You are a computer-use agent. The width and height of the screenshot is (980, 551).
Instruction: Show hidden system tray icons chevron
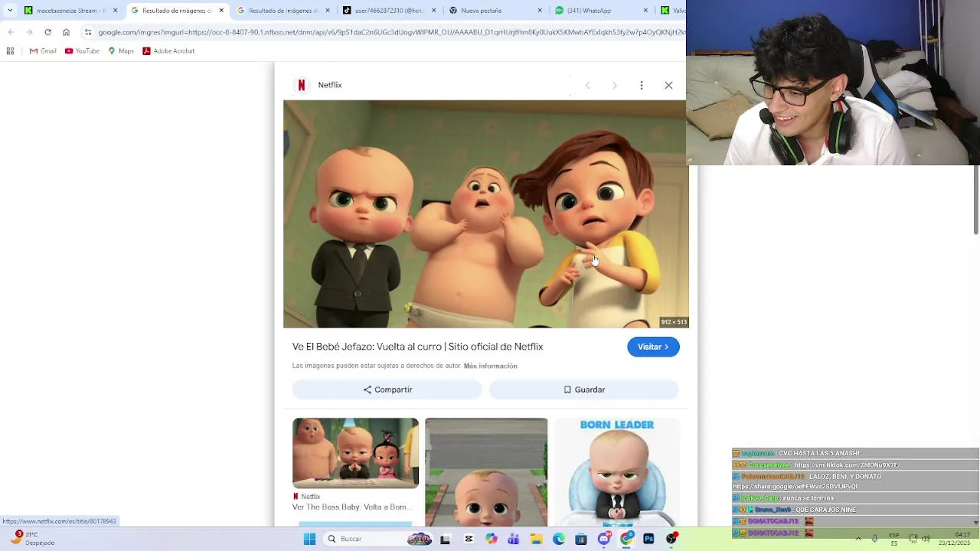pos(858,539)
